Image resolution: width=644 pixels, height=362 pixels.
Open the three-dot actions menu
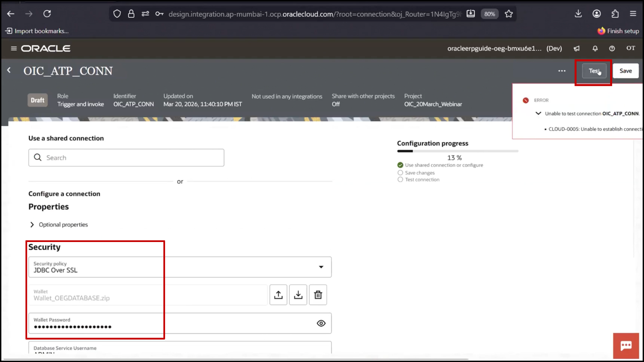562,71
